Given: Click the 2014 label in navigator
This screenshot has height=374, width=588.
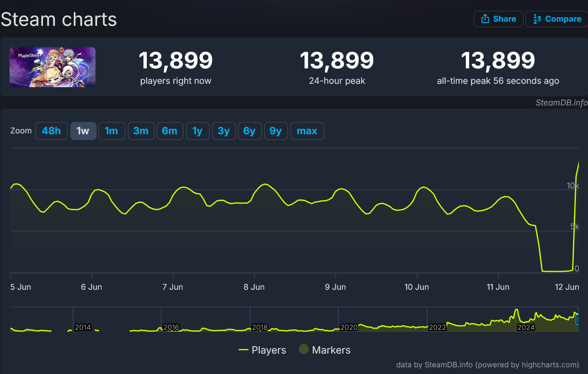Looking at the screenshot, I should pyautogui.click(x=83, y=327).
